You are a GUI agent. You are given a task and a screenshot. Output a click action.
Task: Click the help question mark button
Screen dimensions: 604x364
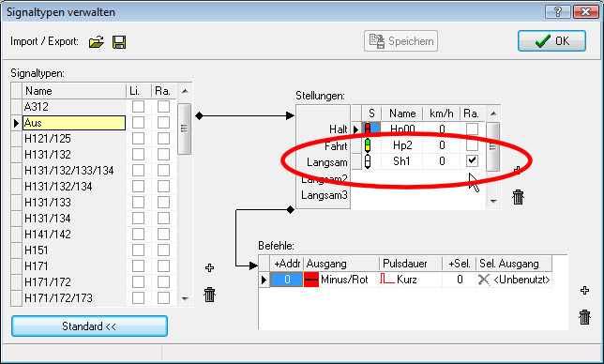557,12
